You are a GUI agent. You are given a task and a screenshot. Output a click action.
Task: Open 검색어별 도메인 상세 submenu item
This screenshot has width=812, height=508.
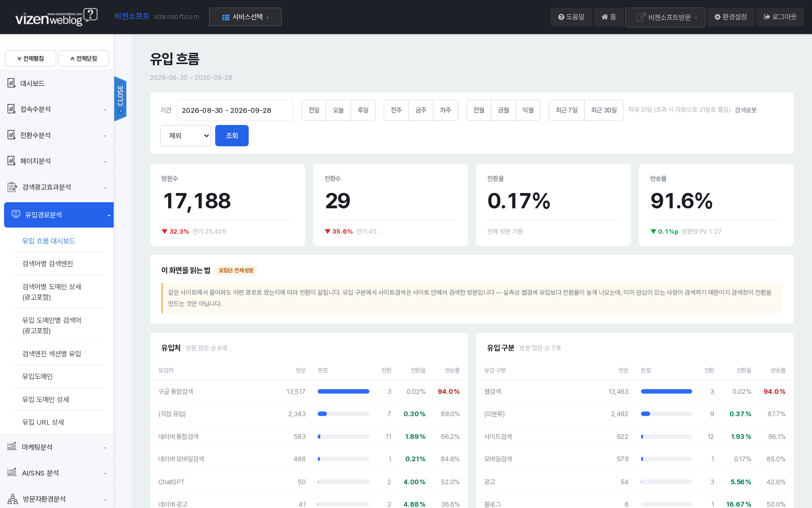(52, 292)
